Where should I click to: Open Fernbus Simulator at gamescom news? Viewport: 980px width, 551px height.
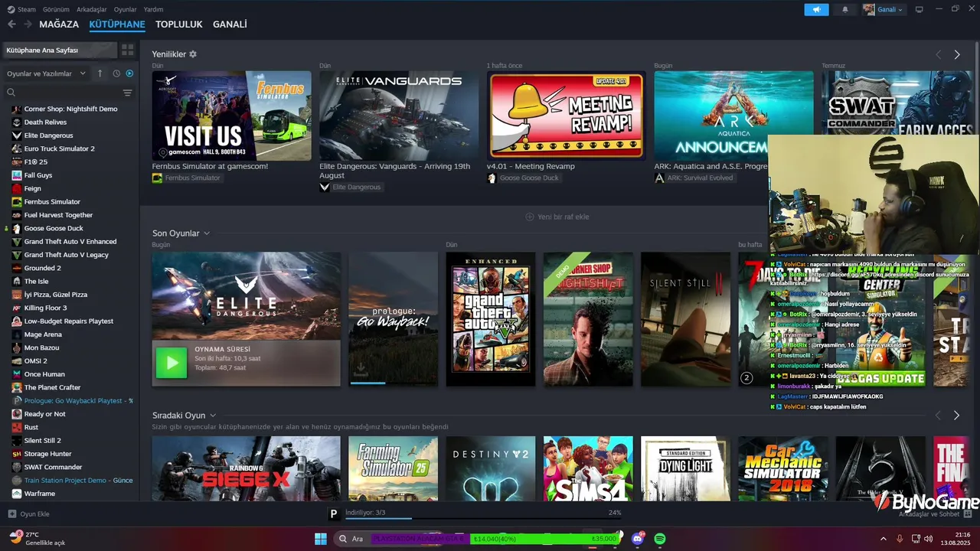click(231, 116)
